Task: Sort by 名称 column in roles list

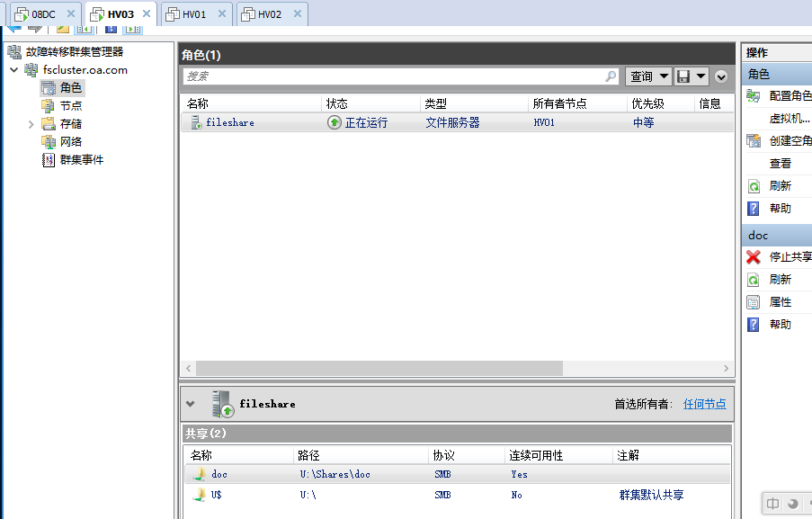Action: pos(251,103)
